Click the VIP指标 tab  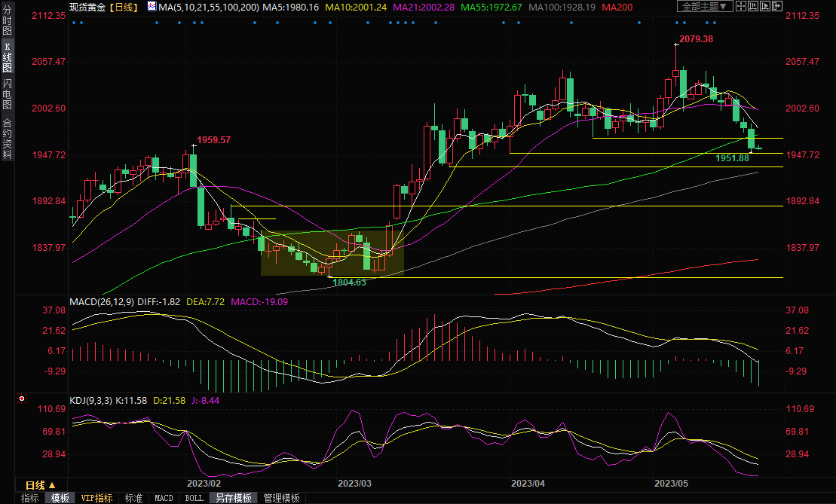coord(97,498)
